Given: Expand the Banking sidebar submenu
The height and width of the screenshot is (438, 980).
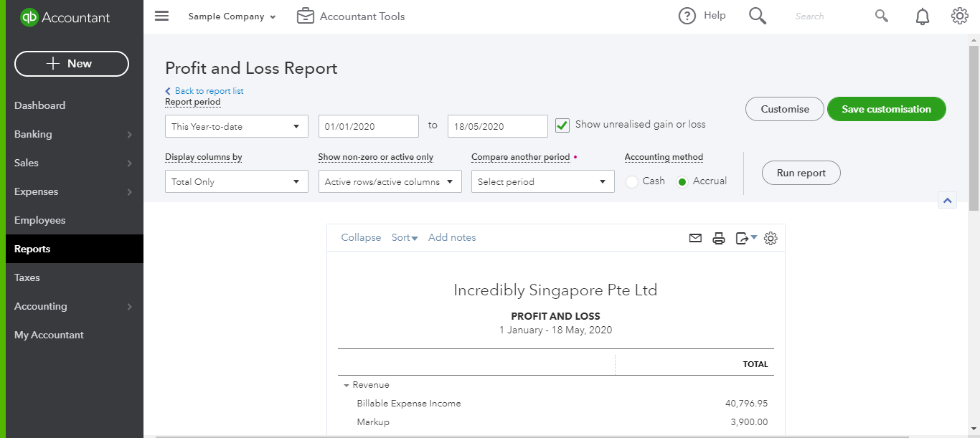Looking at the screenshot, I should [x=130, y=135].
